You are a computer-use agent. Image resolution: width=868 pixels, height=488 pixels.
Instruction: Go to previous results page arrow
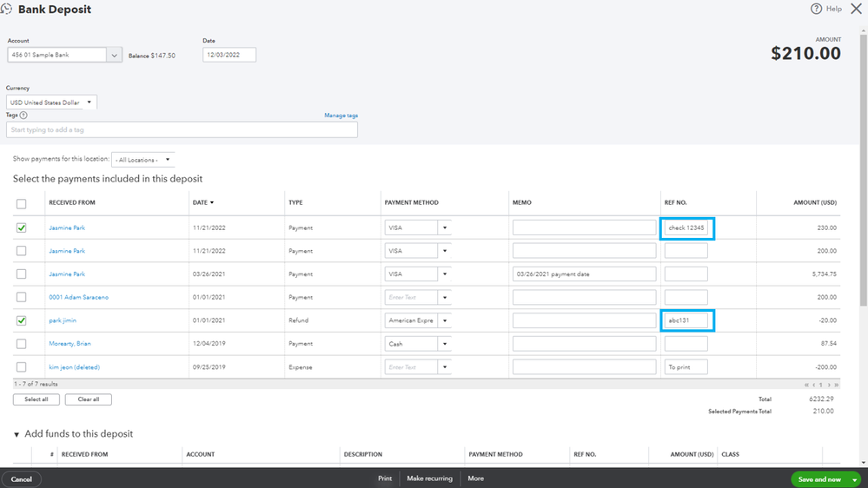click(814, 385)
